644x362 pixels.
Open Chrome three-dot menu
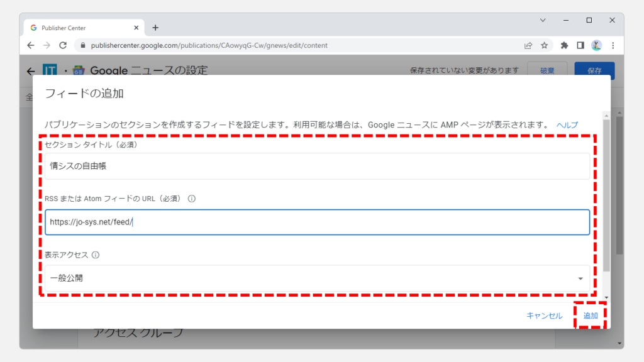coord(613,45)
